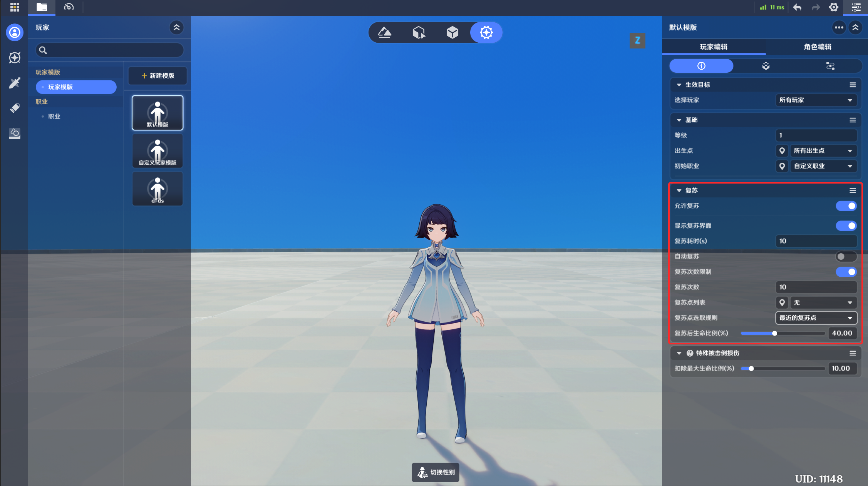Collapse the 基础 section triangle
This screenshot has height=486, width=868.
(x=679, y=120)
